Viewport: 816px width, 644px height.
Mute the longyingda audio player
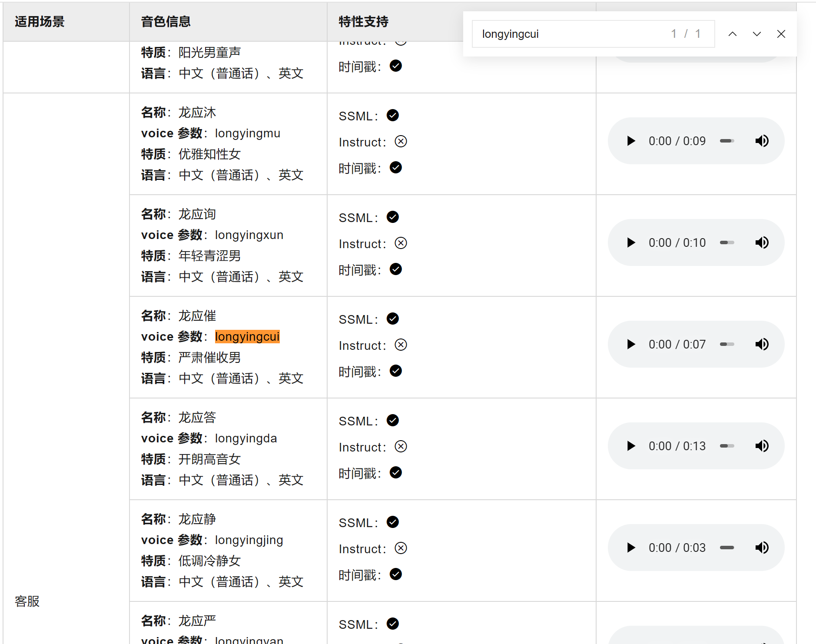(x=762, y=446)
